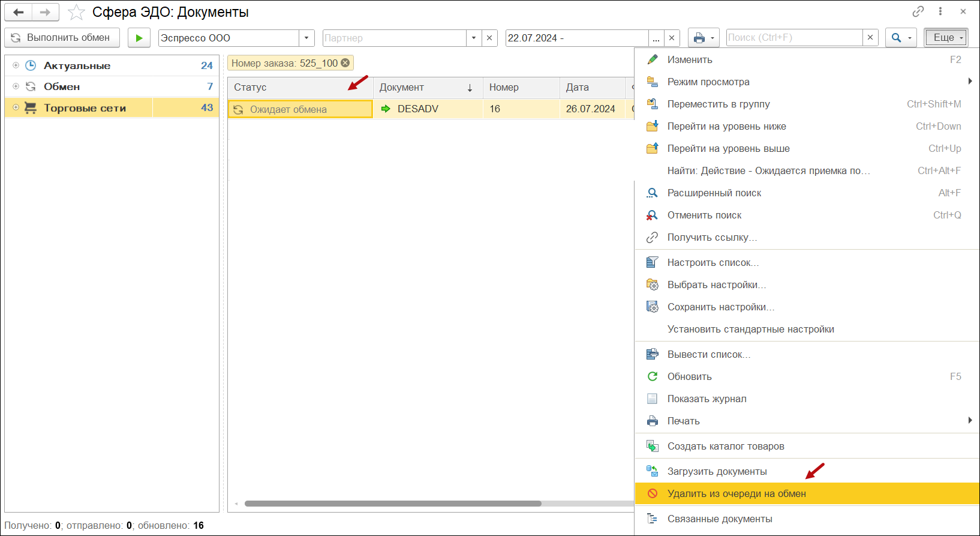Open the printer button dropdown arrow

pos(713,38)
